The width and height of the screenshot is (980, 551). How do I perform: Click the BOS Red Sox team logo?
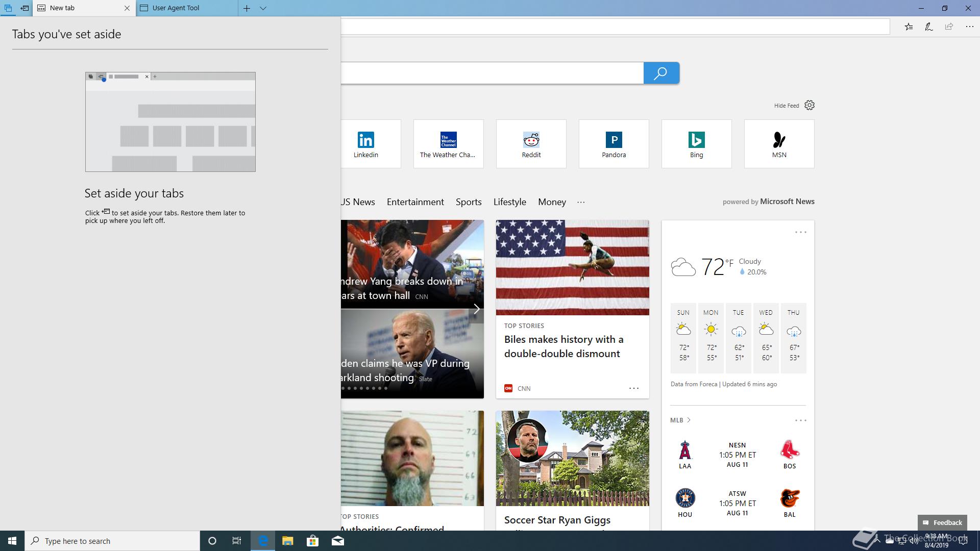point(790,450)
